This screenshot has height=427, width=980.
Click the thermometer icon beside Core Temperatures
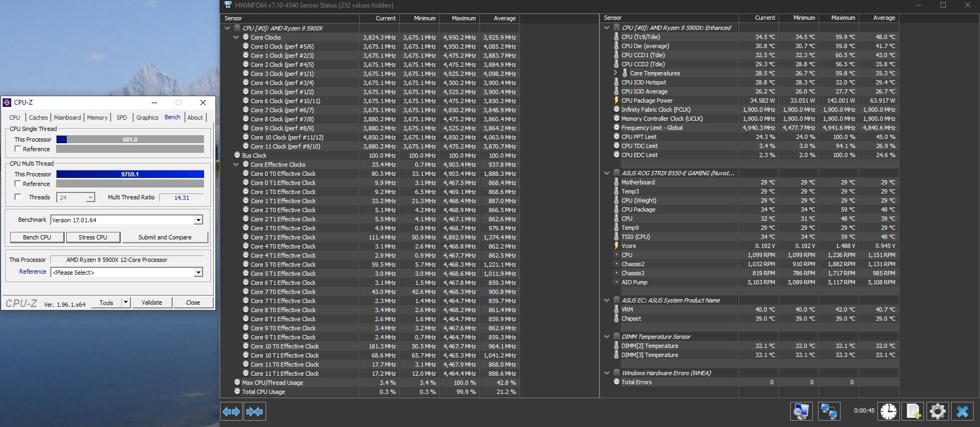coord(625,73)
